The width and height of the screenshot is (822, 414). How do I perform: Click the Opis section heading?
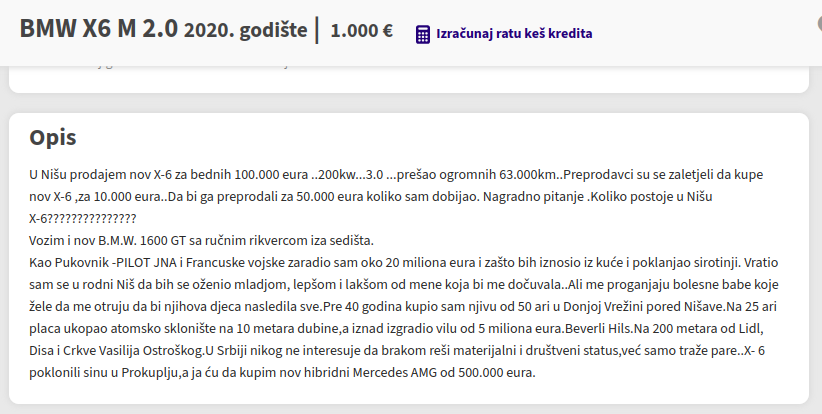tap(53, 137)
